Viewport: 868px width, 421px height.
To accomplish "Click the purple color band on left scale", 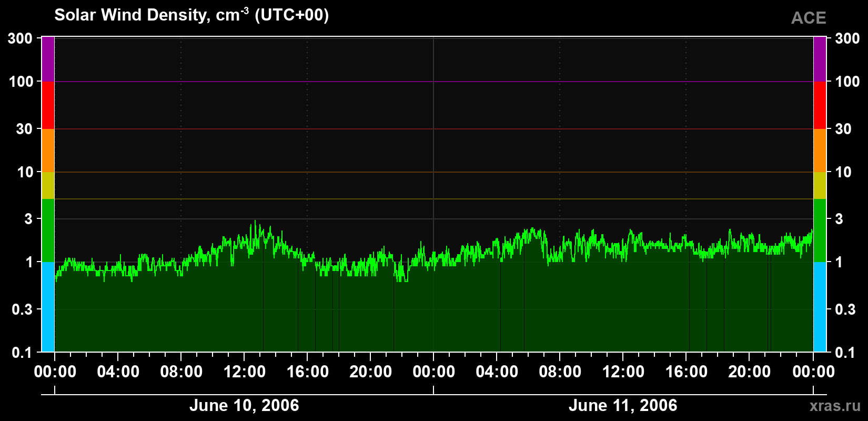I will [x=48, y=59].
